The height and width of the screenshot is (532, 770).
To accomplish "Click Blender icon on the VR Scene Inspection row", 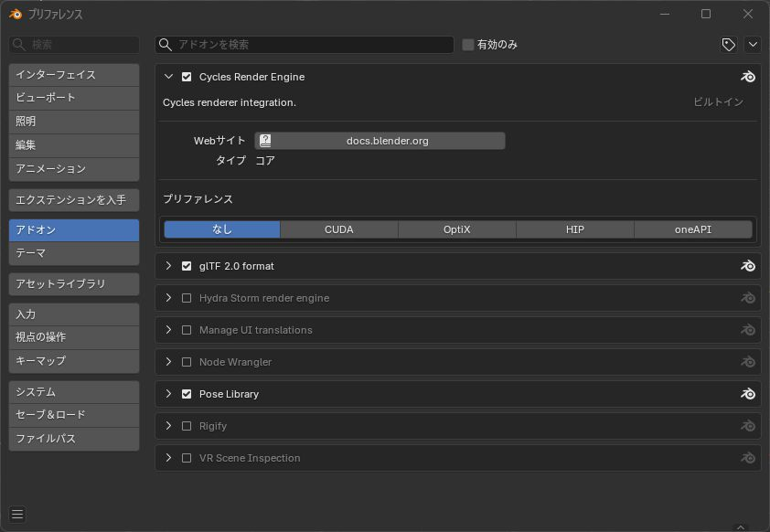I will 748,458.
